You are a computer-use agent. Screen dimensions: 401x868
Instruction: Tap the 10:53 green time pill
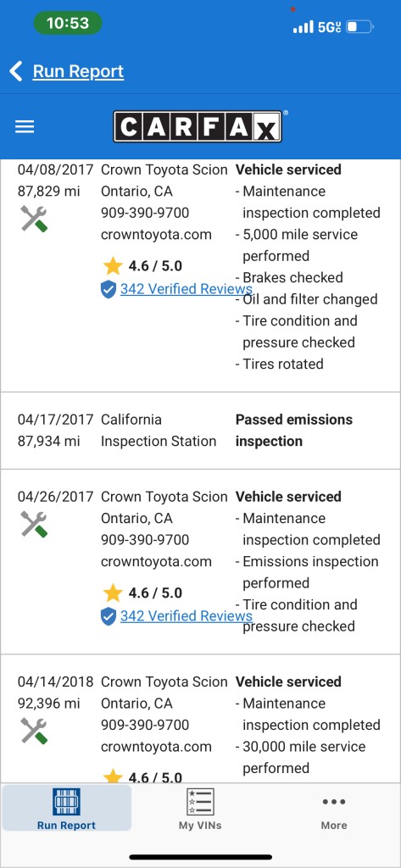(x=68, y=23)
